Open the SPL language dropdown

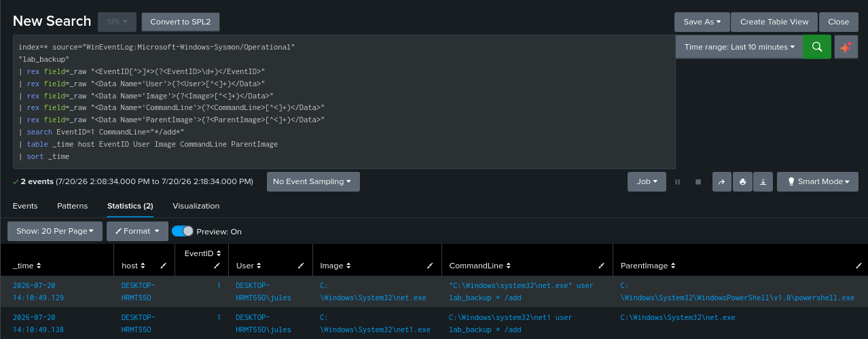click(117, 22)
